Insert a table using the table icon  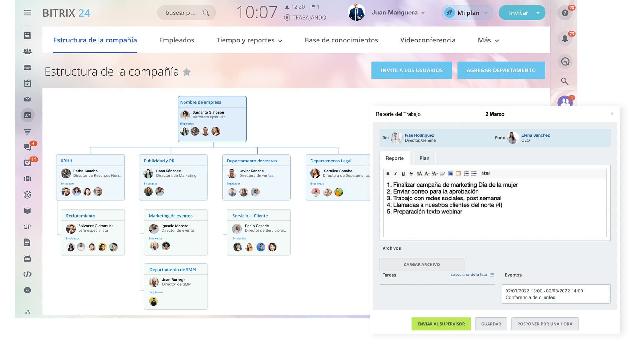pyautogui.click(x=458, y=173)
